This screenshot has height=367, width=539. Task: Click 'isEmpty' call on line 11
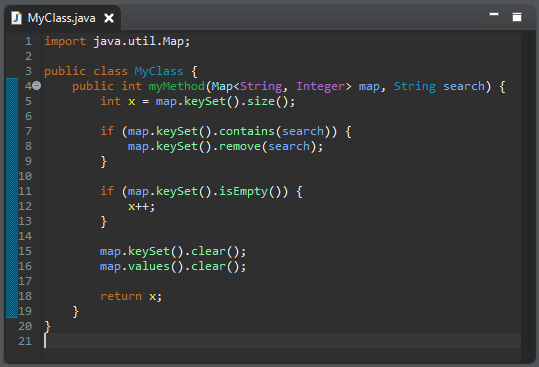(x=243, y=191)
